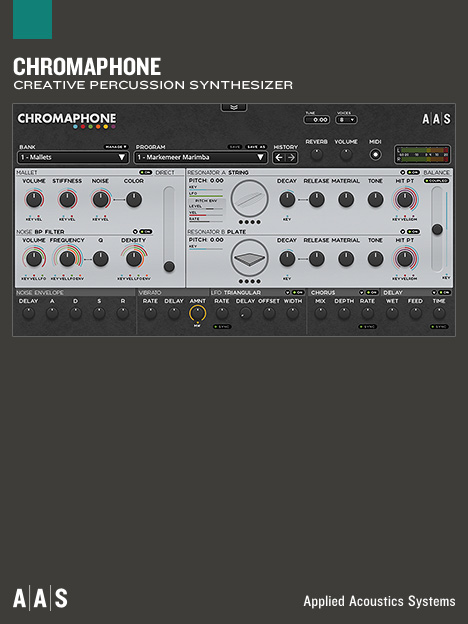
Task: Open the Program dropdown Markemeer Marimba
Action: pos(201,158)
